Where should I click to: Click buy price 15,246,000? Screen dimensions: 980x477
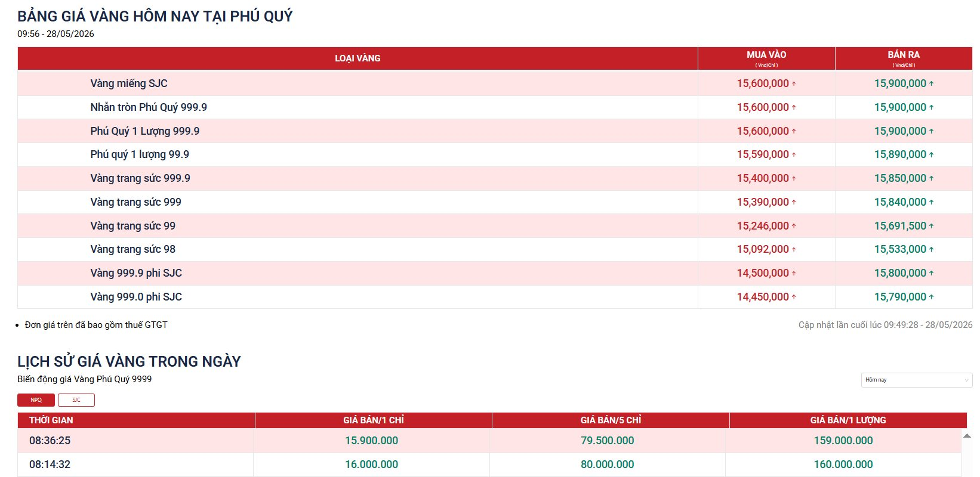click(763, 226)
